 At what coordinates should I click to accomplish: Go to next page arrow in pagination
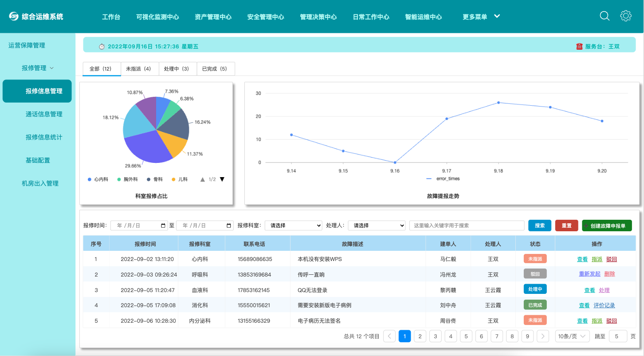point(543,336)
